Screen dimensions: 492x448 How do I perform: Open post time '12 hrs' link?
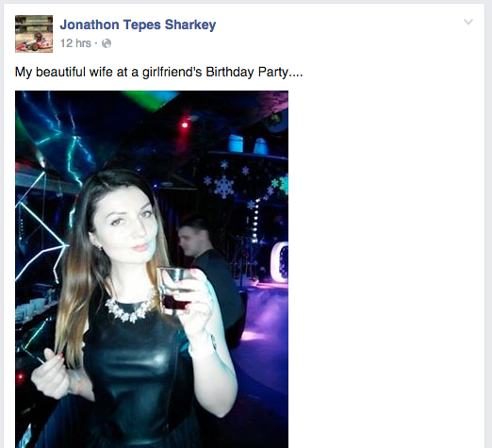click(75, 43)
